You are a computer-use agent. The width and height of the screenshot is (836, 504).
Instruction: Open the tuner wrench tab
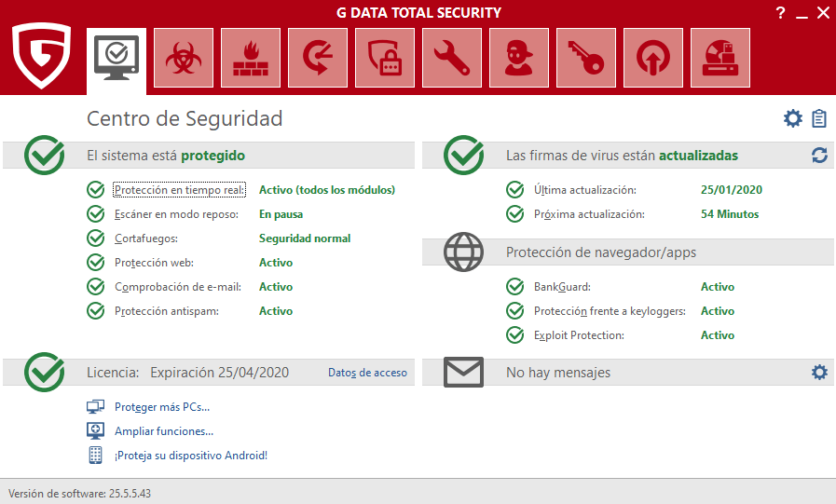[452, 58]
